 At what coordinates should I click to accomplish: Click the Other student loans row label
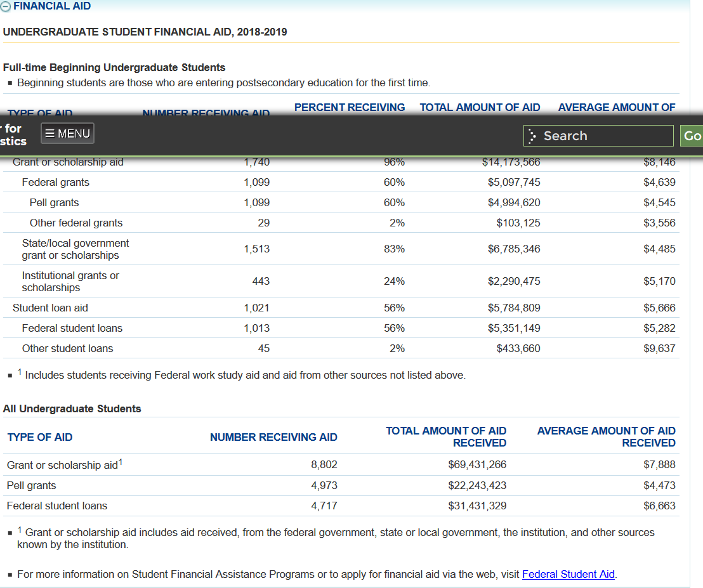coord(67,349)
